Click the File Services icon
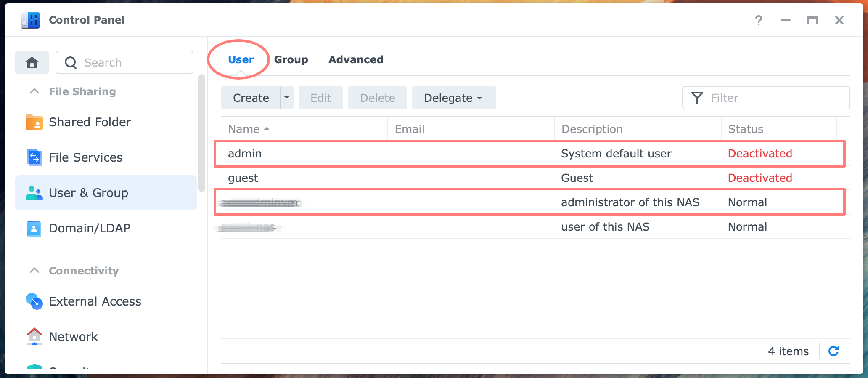 34,157
